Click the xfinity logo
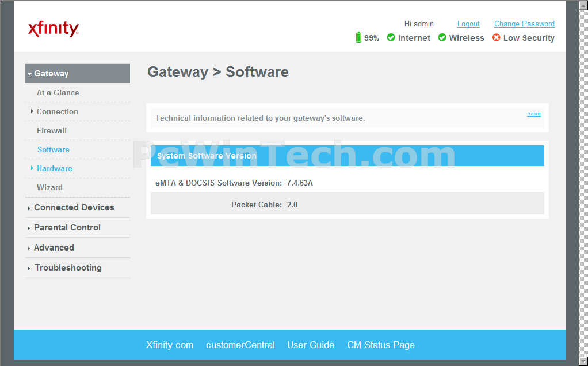 click(x=54, y=29)
